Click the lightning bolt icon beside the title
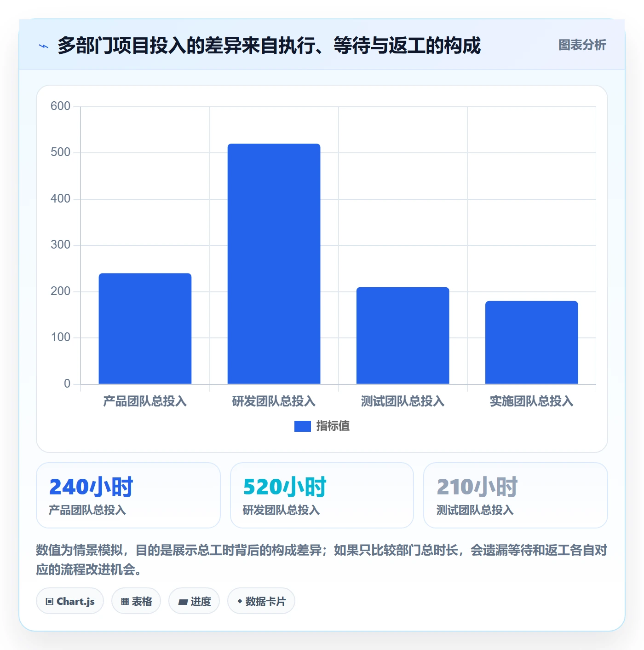Viewport: 644px width, 650px height. [x=44, y=46]
